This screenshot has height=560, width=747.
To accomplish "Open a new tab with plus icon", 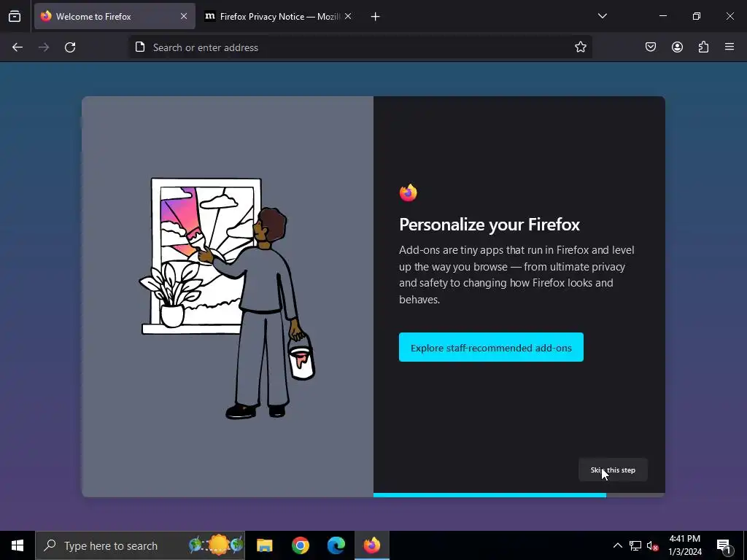I will [x=376, y=17].
